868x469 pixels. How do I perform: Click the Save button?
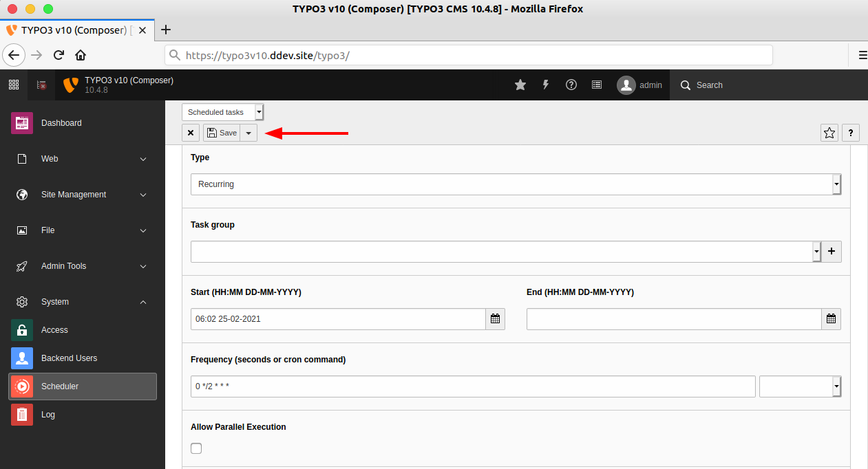222,133
